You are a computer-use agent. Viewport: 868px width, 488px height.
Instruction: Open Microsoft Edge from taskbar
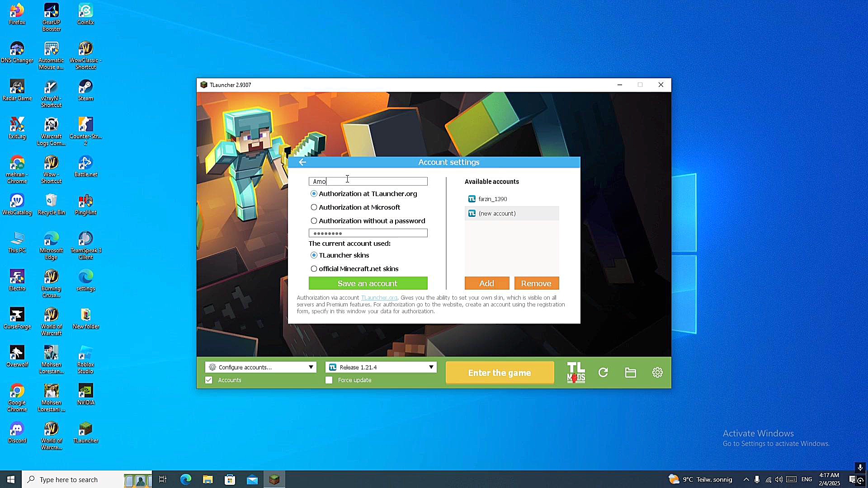pos(186,479)
